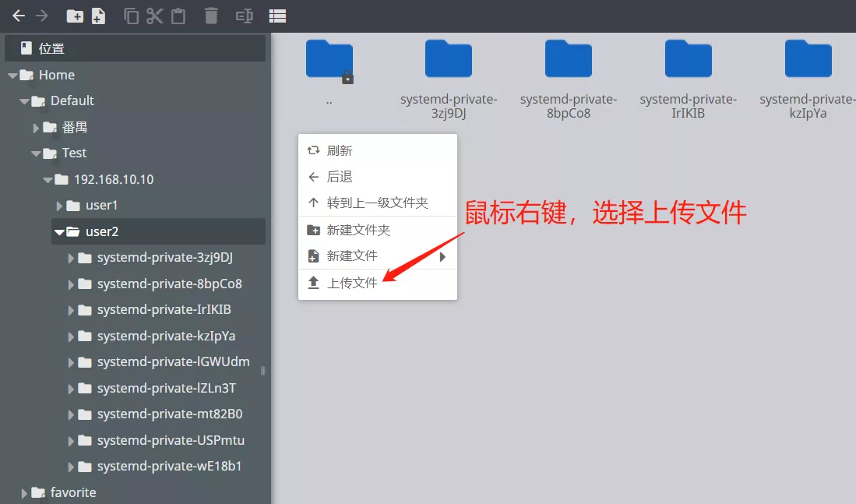This screenshot has width=856, height=504.
Task: Select systemd-private-lGWUdm in the sidebar tree
Action: 173,362
